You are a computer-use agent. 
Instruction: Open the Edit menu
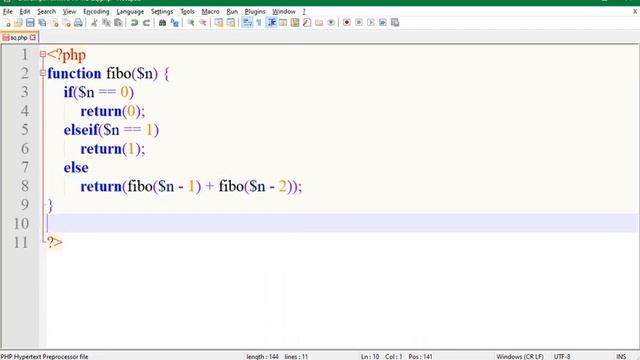point(25,11)
